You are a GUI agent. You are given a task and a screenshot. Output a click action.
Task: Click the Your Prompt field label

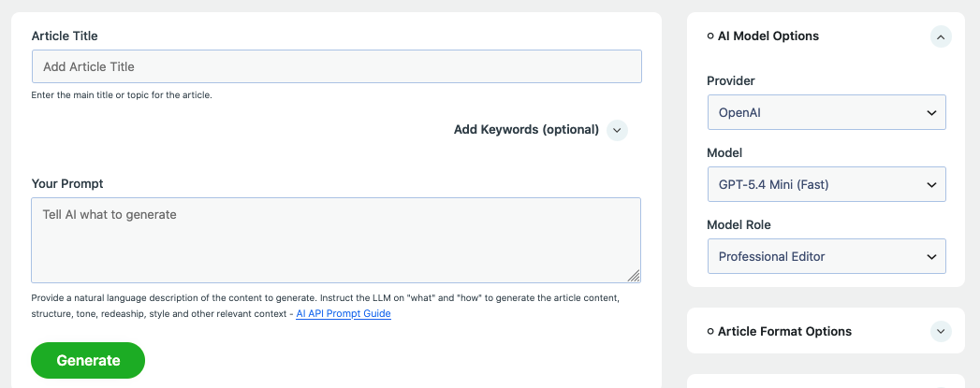point(66,184)
